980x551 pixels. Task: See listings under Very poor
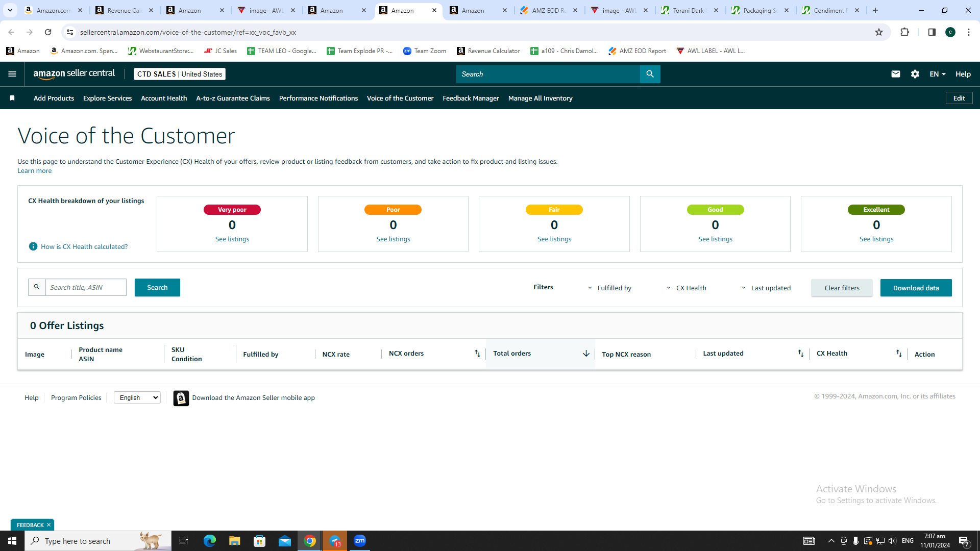[x=232, y=239]
